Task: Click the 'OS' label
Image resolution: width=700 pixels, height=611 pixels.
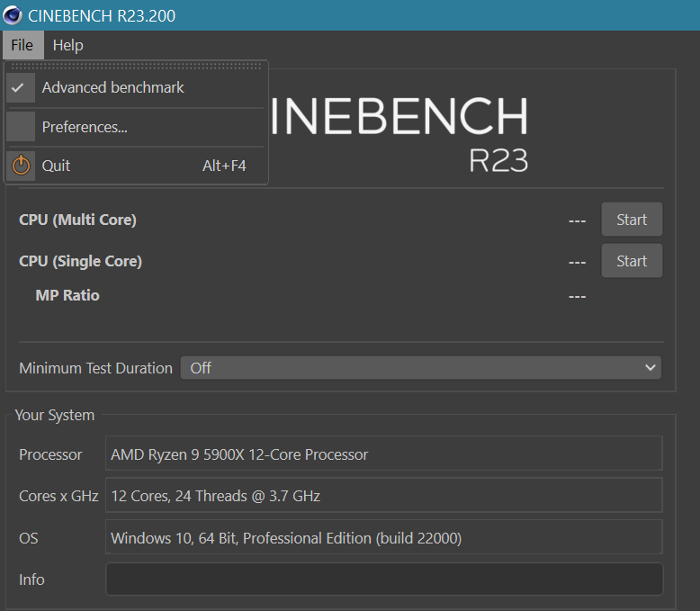Action: [x=28, y=538]
